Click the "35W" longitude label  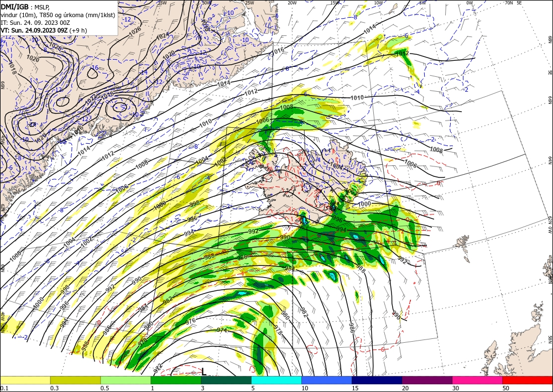tap(162, 3)
